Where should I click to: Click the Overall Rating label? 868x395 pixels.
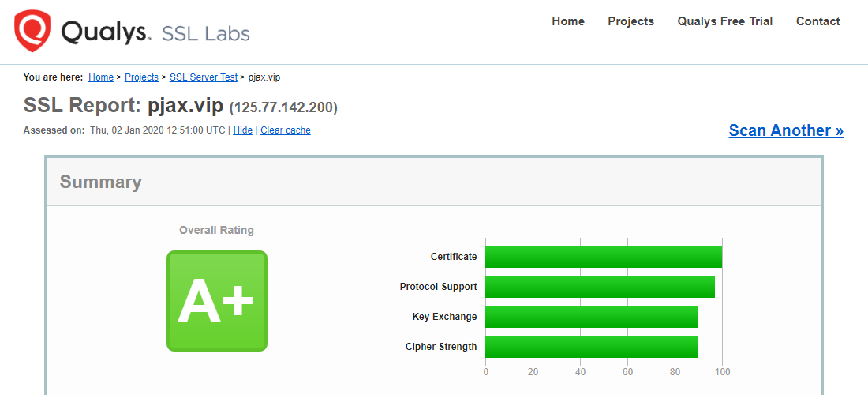coord(216,230)
